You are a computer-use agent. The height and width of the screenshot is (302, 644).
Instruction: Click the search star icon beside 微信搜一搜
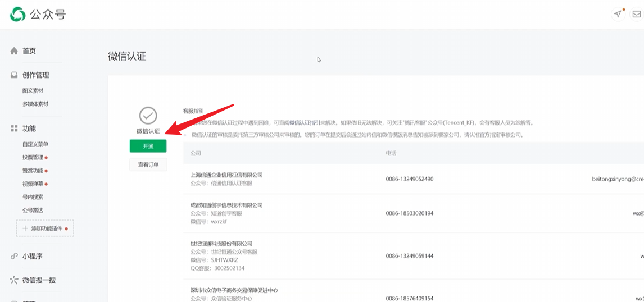(x=14, y=280)
